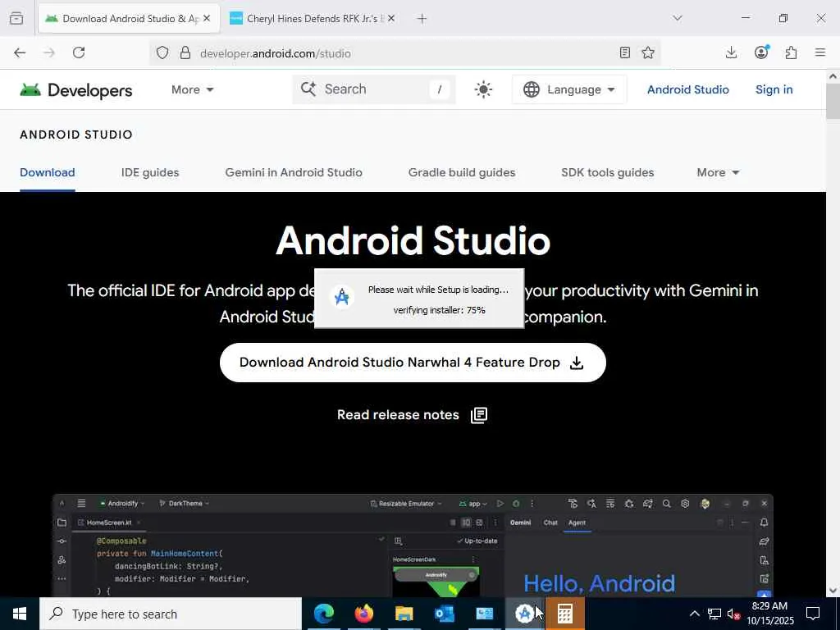Open Microsoft Edge from the taskbar
Screen dimensions: 840x630
pyautogui.click(x=323, y=614)
